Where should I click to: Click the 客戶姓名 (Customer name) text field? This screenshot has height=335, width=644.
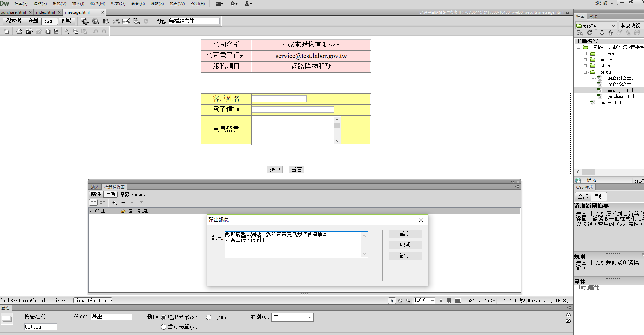(279, 99)
